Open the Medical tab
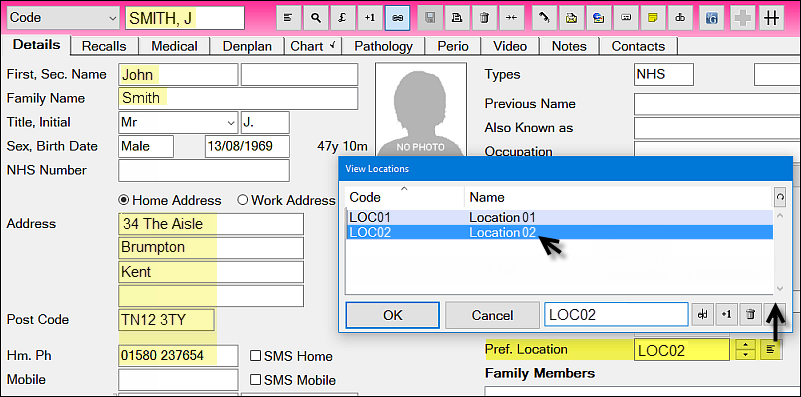 (x=174, y=46)
